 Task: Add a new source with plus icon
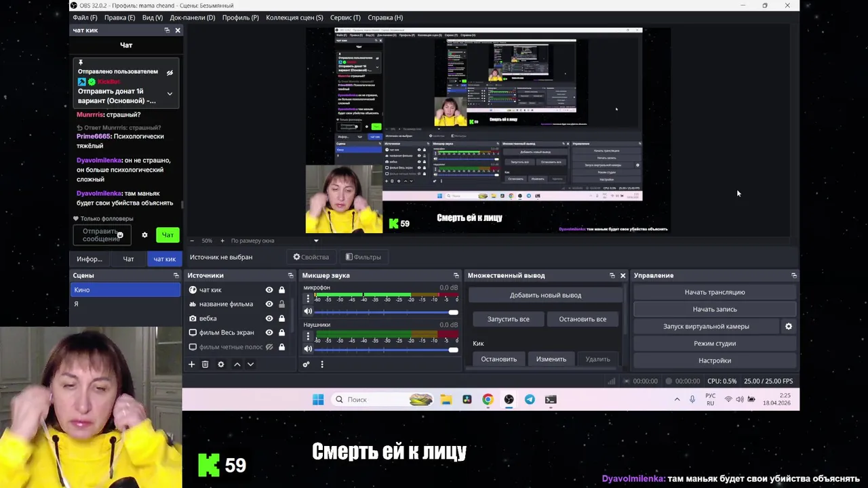(x=191, y=365)
